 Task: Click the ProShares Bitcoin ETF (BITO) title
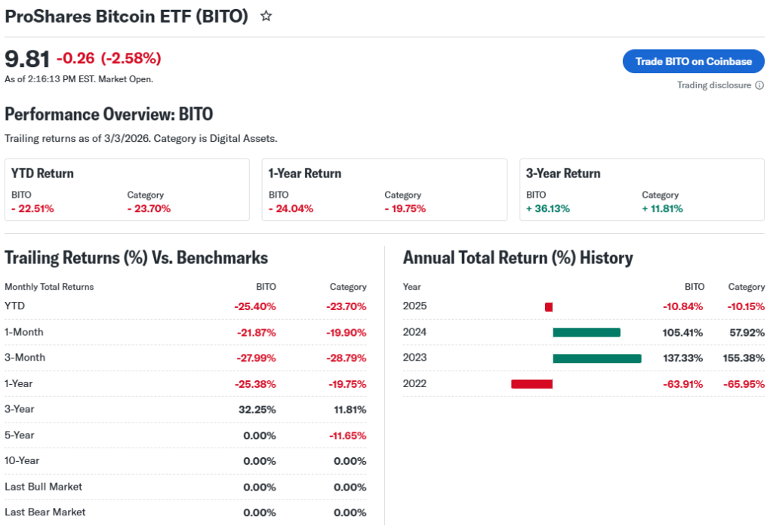pos(127,16)
